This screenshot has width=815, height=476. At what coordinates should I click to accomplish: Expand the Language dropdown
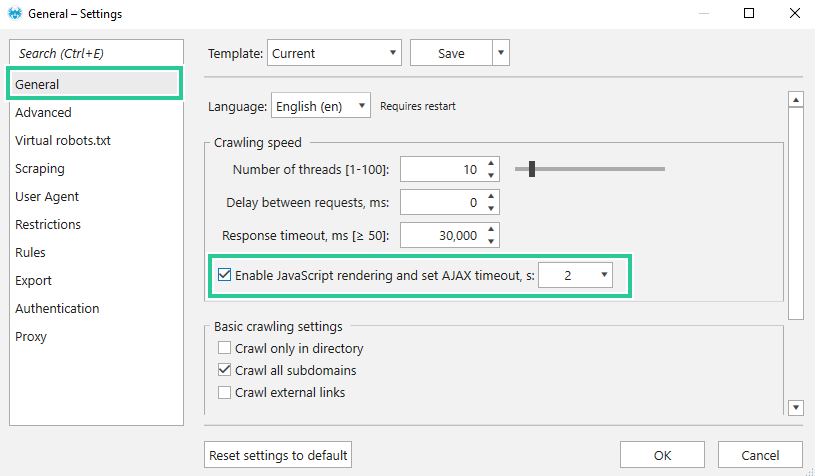[x=321, y=106]
